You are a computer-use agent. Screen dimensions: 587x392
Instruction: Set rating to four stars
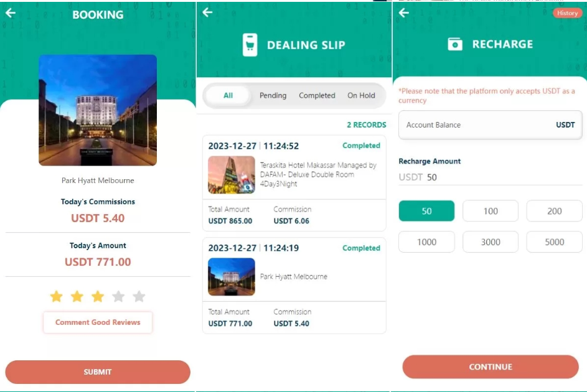(118, 297)
